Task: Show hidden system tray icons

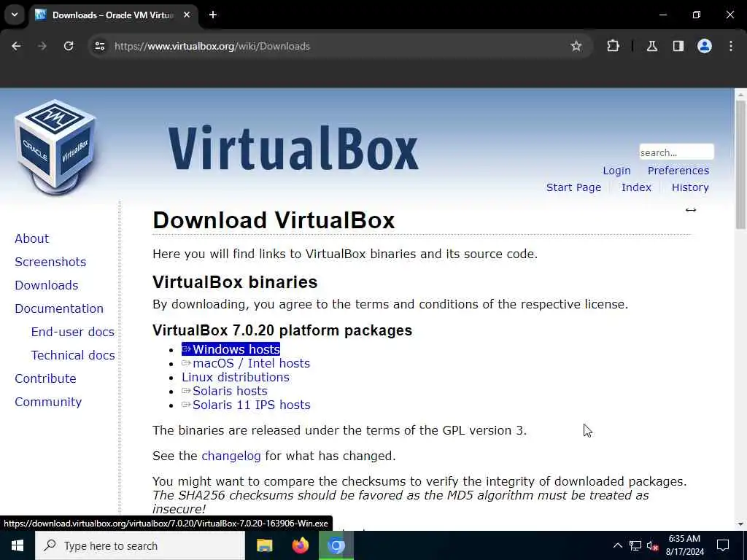Action: point(617,545)
